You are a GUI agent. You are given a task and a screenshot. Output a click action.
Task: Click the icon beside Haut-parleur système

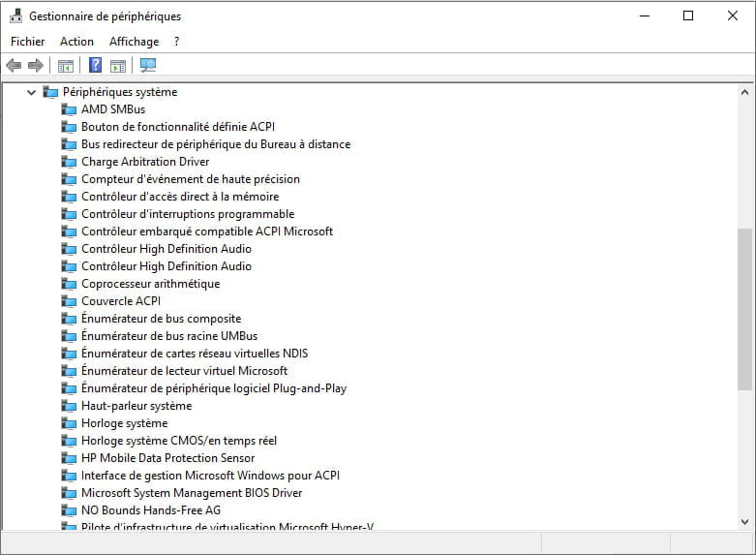(x=69, y=406)
